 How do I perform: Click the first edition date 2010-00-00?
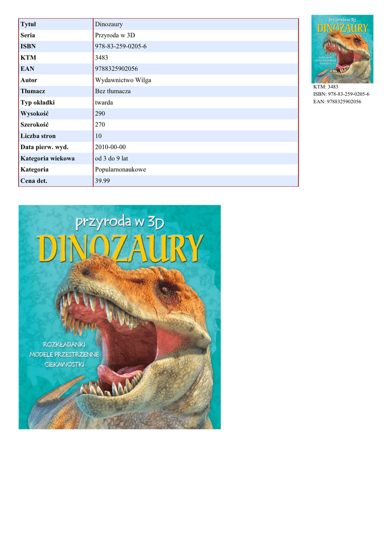[x=110, y=147]
